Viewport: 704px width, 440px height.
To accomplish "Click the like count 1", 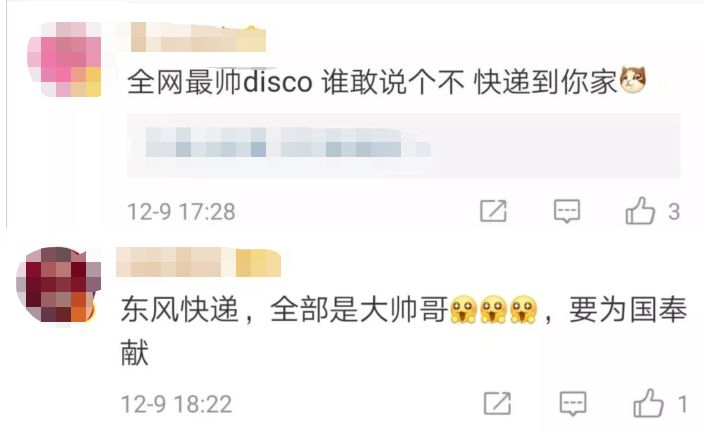I will pyautogui.click(x=682, y=404).
